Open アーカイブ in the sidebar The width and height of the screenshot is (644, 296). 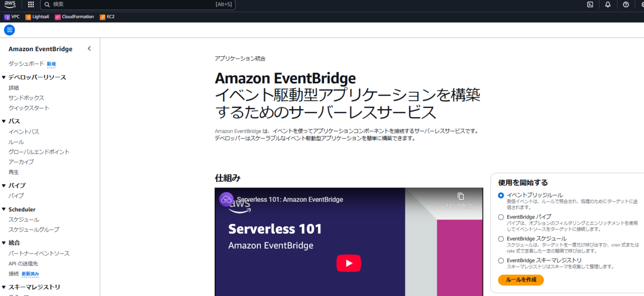[x=21, y=162]
